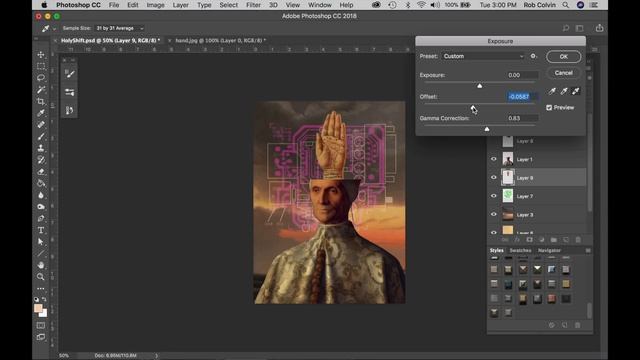
Task: Click the add layer mask icon
Action: (x=529, y=240)
